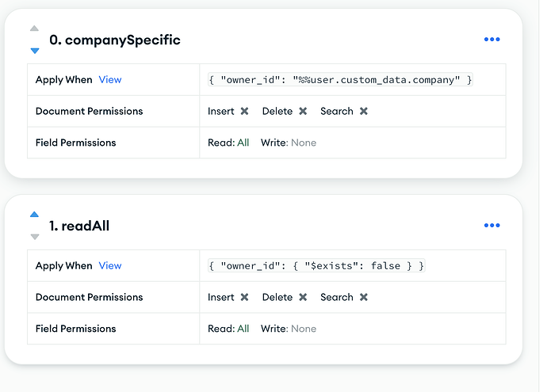Click the companySpecific owner_id expression field
Screen dimensions: 547x392
[x=340, y=80]
